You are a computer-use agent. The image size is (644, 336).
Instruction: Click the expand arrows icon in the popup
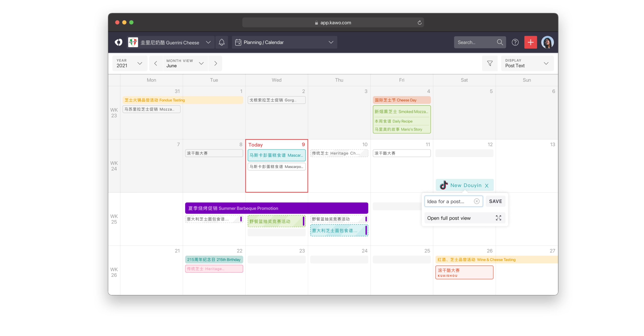[x=498, y=218]
